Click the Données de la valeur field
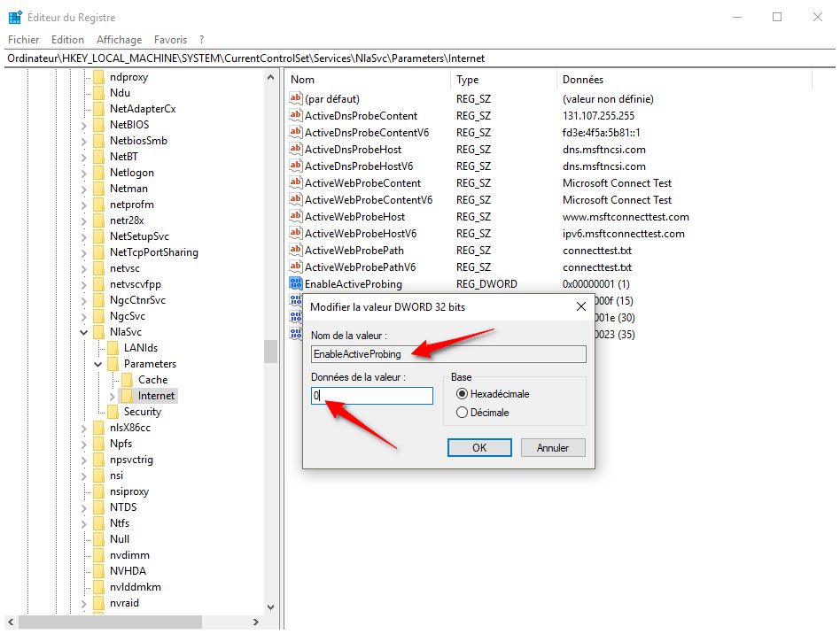This screenshot has height=634, width=840. tap(372, 396)
